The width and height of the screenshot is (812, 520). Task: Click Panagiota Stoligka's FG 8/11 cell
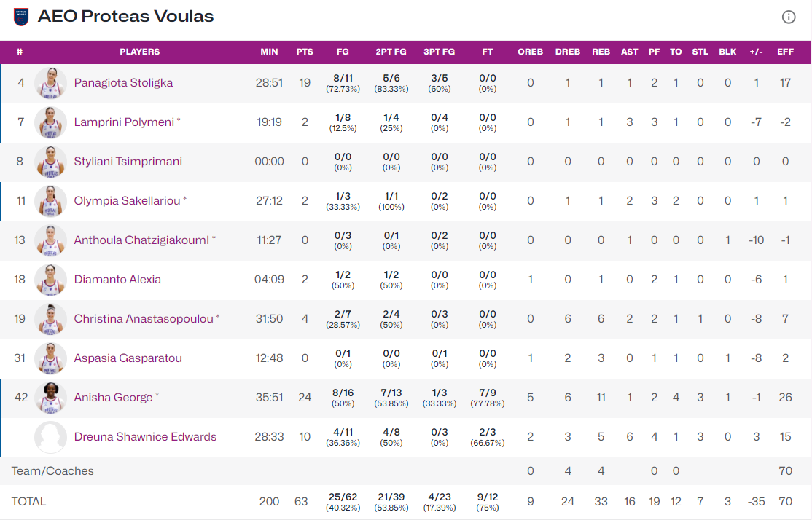343,83
